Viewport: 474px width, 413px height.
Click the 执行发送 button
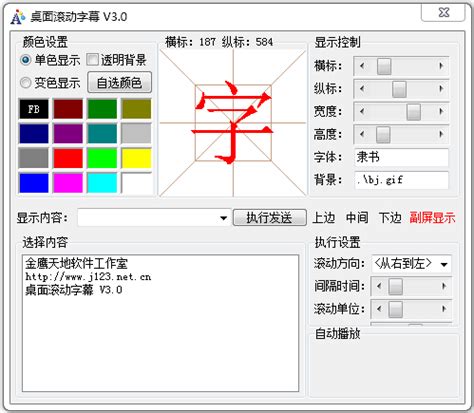(x=269, y=218)
